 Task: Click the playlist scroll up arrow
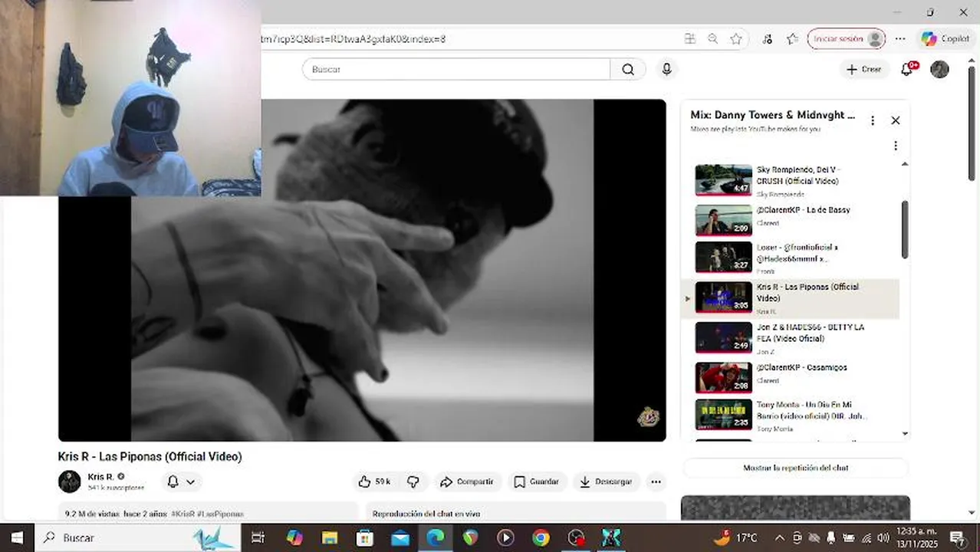[905, 164]
